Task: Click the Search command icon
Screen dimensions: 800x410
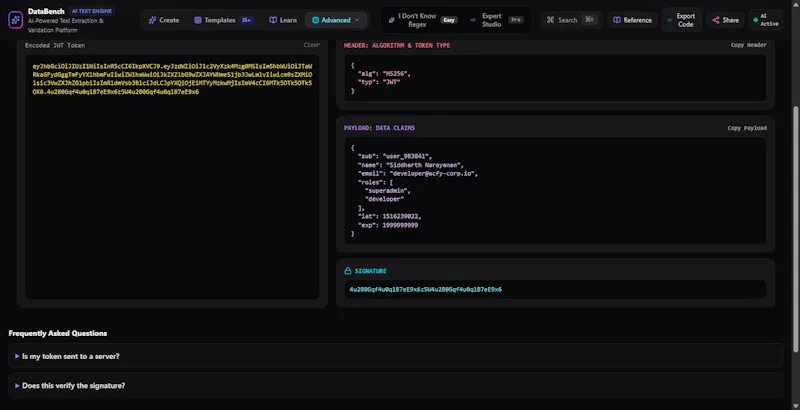Action: tap(550, 20)
